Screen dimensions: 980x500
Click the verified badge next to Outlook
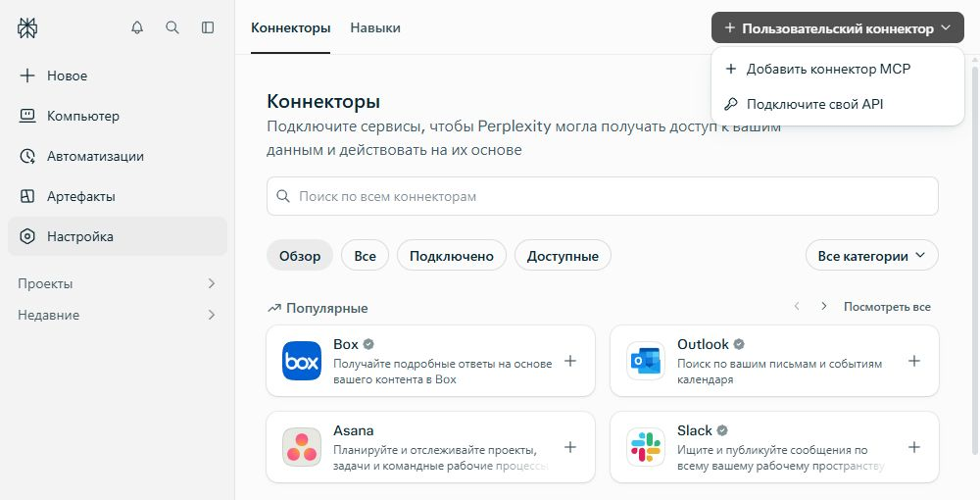pos(739,344)
